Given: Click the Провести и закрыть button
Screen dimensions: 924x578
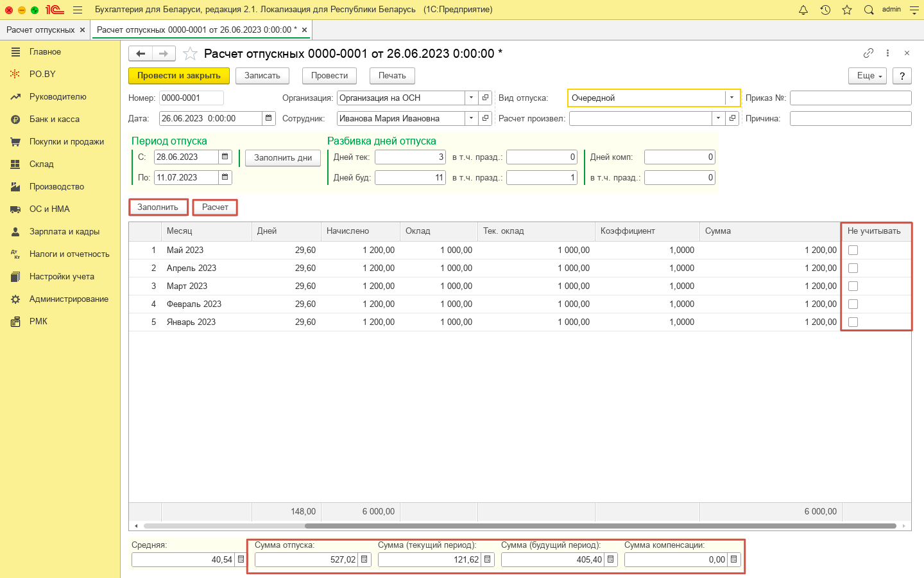Looking at the screenshot, I should 179,76.
